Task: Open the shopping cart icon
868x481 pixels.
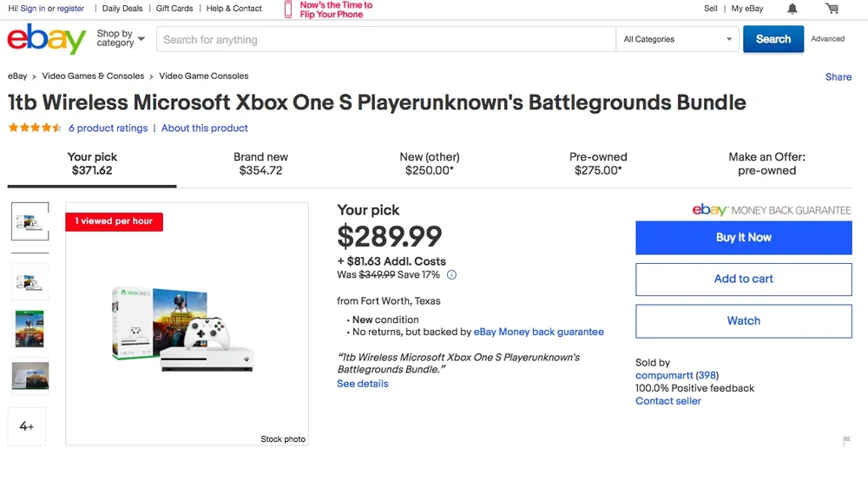Action: point(832,9)
